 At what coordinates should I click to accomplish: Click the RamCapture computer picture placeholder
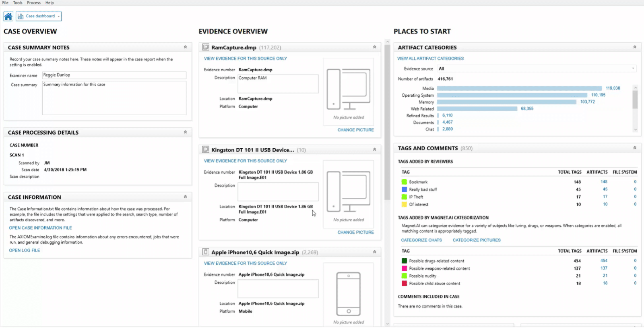tap(348, 89)
